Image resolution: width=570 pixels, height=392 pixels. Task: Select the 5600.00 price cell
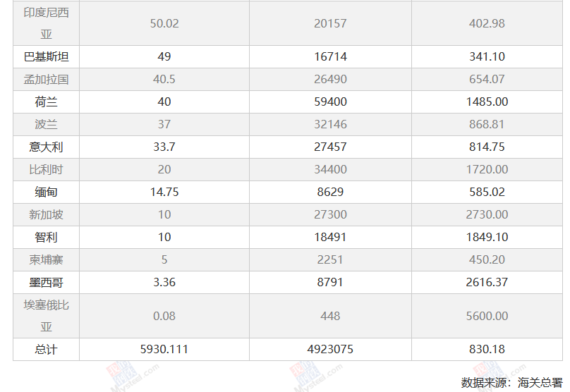coord(487,316)
